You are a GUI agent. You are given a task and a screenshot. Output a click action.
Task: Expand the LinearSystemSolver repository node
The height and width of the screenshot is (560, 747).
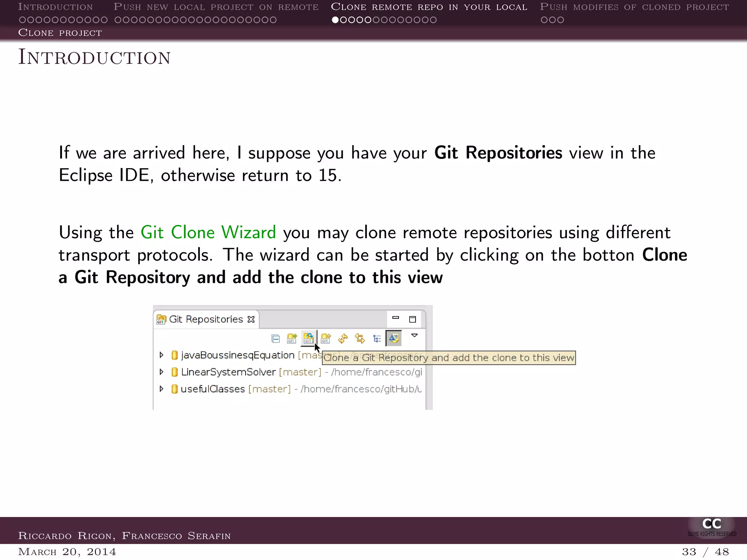[162, 372]
